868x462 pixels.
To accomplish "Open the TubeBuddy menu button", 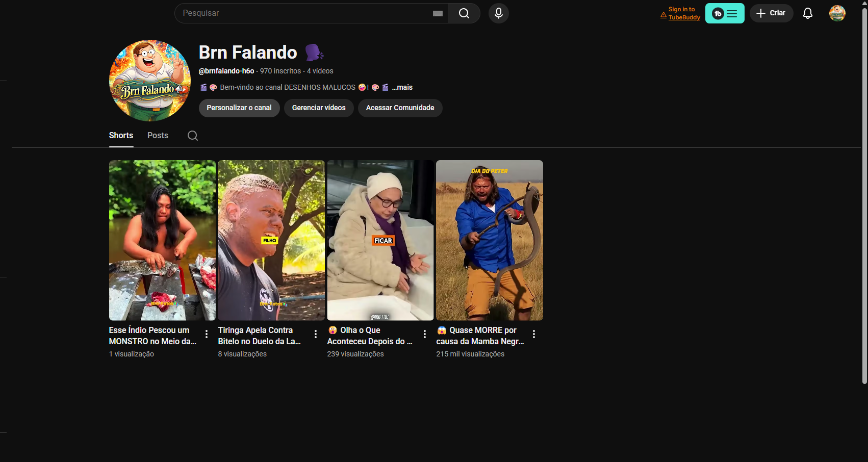I will 724,13.
